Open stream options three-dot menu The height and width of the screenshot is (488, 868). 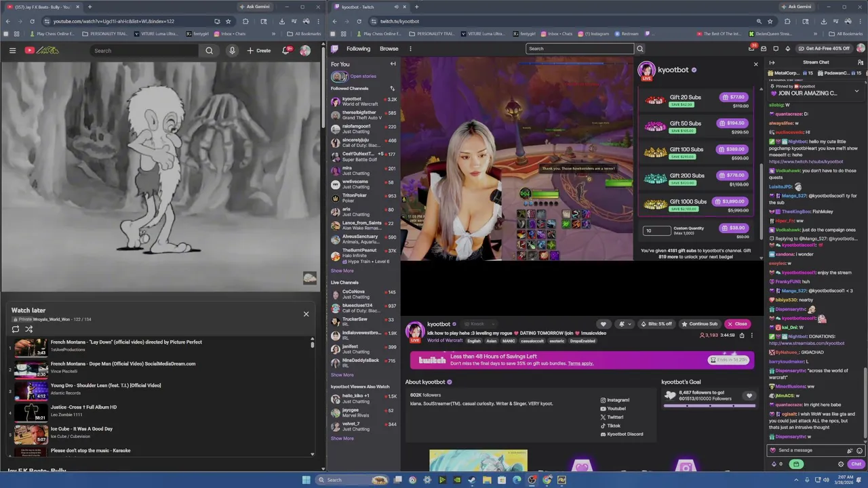point(751,335)
